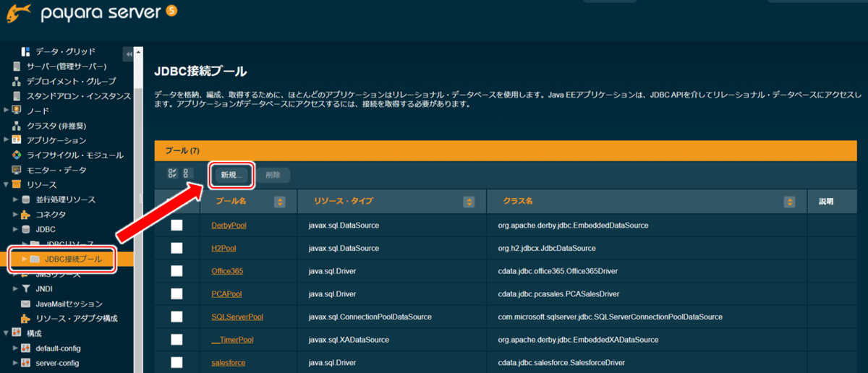Check the DerbyPool row checkbox

point(176,226)
